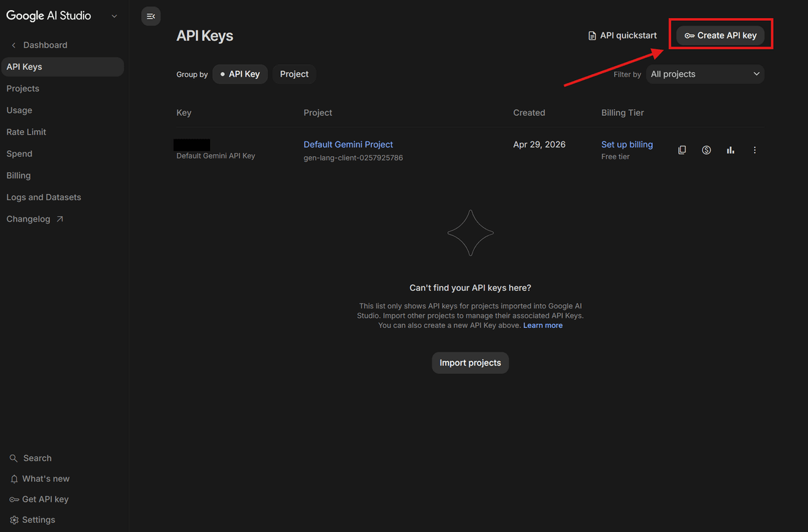Open the three-dot menu for the key
Screen dimensions: 808x532
point(754,149)
